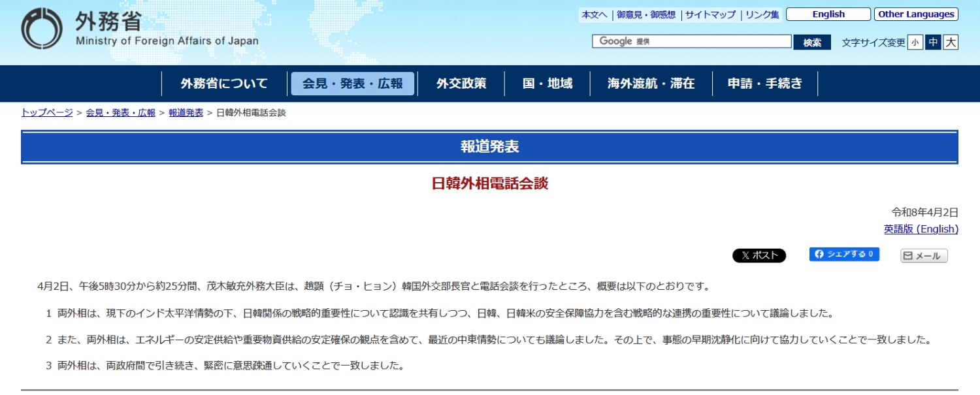The height and width of the screenshot is (395, 980).
Task: Open the 外務省について menu
Action: pos(224,84)
